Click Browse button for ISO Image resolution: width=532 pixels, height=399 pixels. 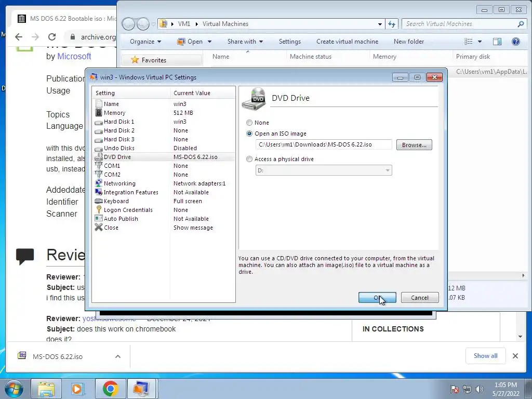tap(414, 145)
